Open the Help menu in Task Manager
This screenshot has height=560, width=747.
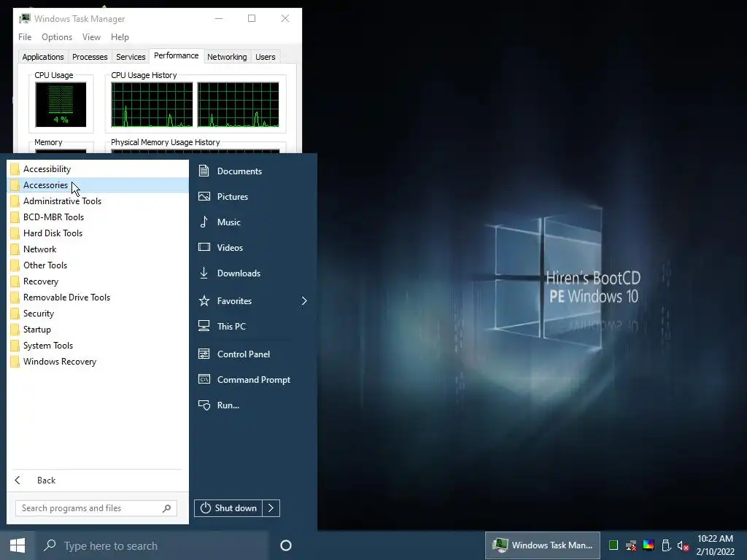(x=120, y=37)
